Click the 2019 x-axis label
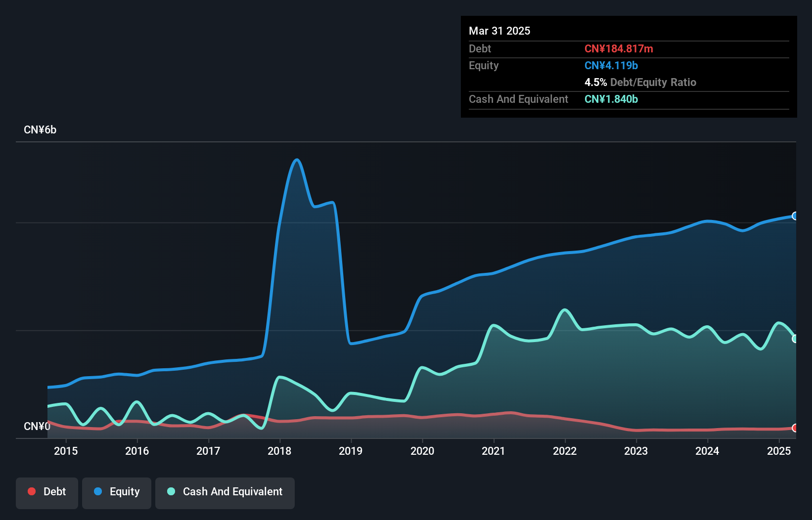Image resolution: width=812 pixels, height=520 pixels. [x=351, y=451]
